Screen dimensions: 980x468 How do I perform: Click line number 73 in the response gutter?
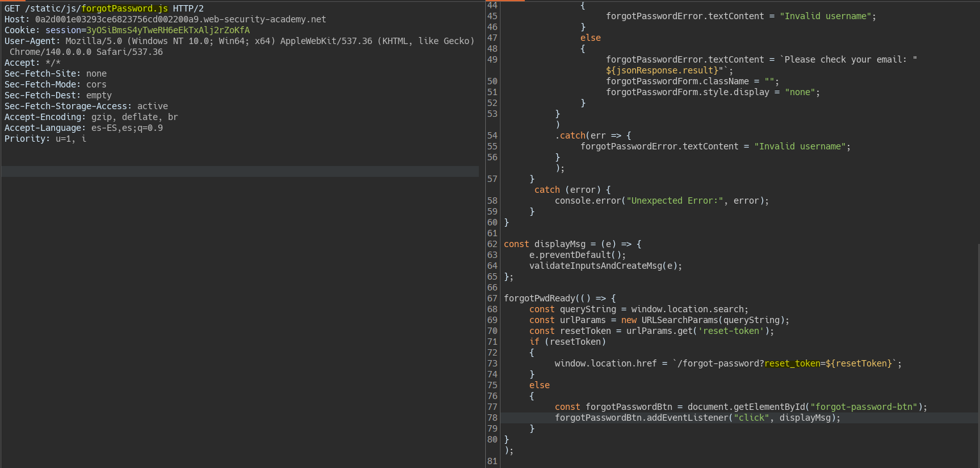pyautogui.click(x=492, y=363)
